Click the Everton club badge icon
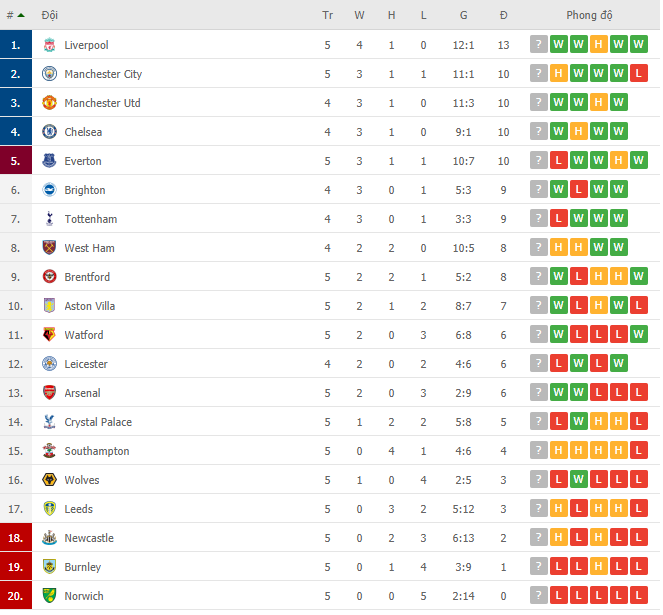 [49, 161]
